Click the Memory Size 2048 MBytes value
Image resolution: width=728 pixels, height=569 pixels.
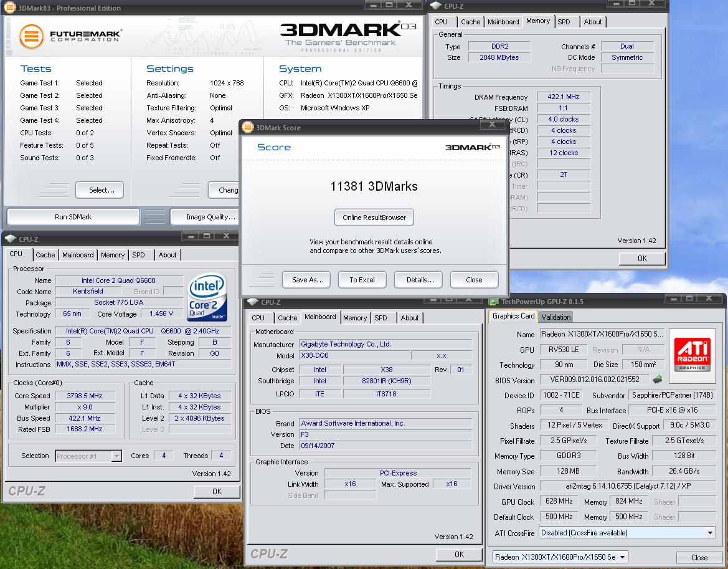pyautogui.click(x=499, y=57)
